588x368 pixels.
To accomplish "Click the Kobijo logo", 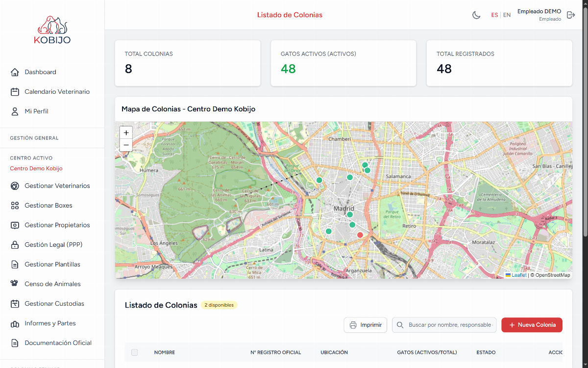I will tap(52, 30).
